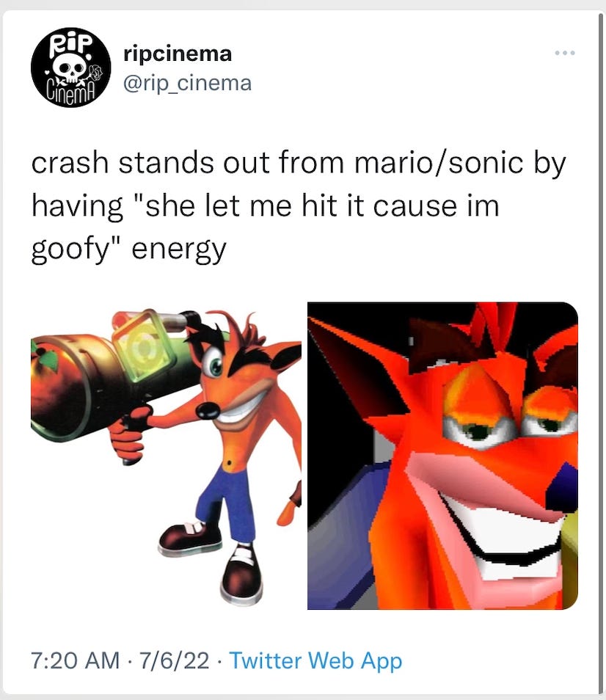Viewport: 606px width, 700px height.
Task: Click the word "goofy" in tweet
Action: (x=70, y=249)
